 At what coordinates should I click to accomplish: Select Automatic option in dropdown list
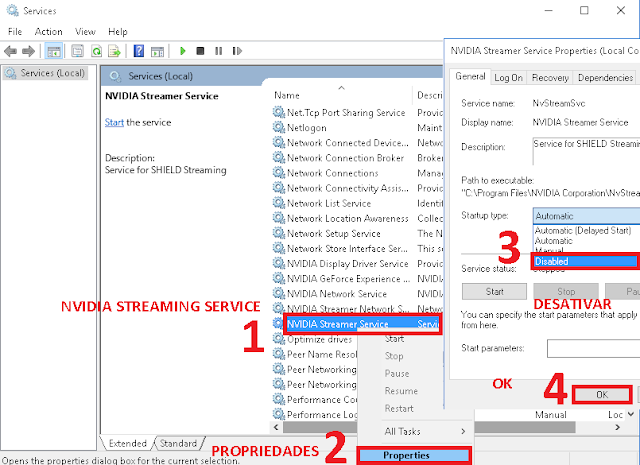pos(553,241)
